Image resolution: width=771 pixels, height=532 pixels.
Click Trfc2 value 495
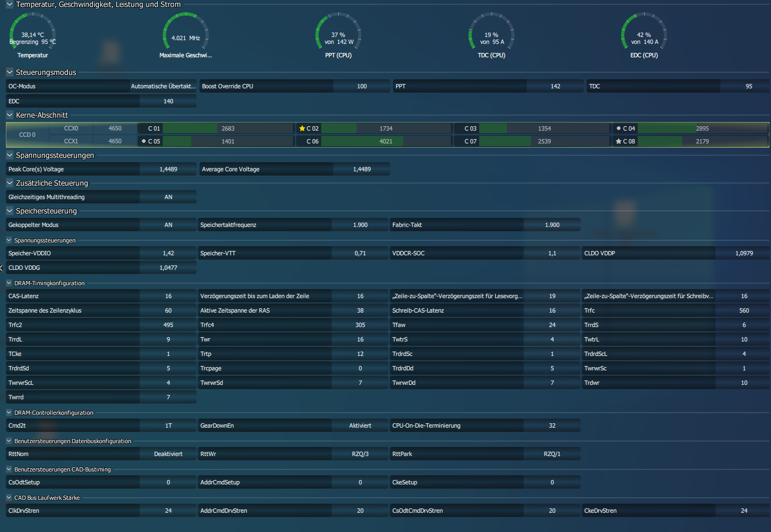pos(168,325)
